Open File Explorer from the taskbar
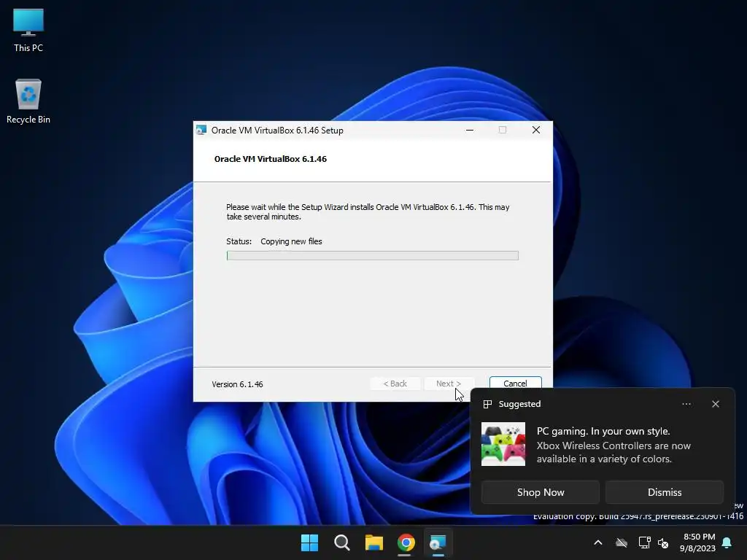This screenshot has height=560, width=747. click(374, 542)
